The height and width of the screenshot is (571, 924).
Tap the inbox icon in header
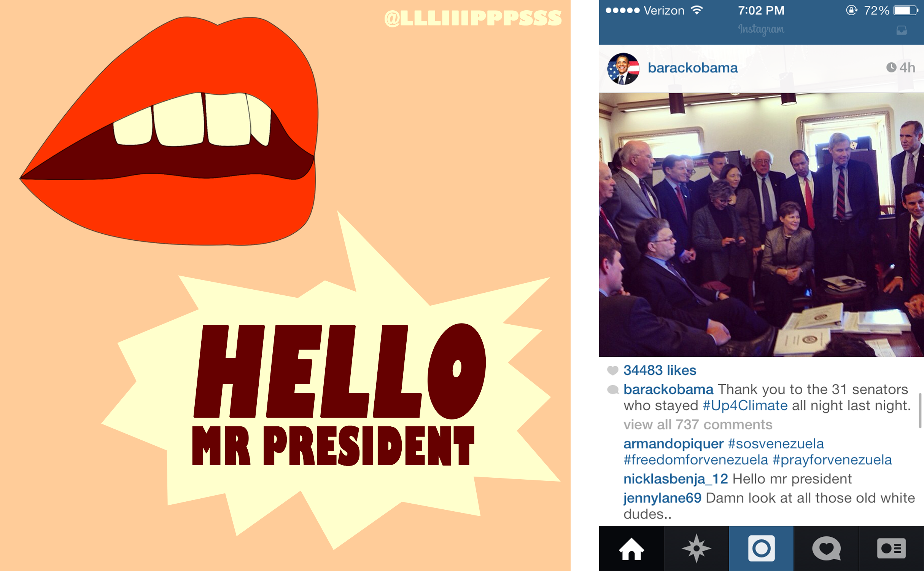click(902, 30)
